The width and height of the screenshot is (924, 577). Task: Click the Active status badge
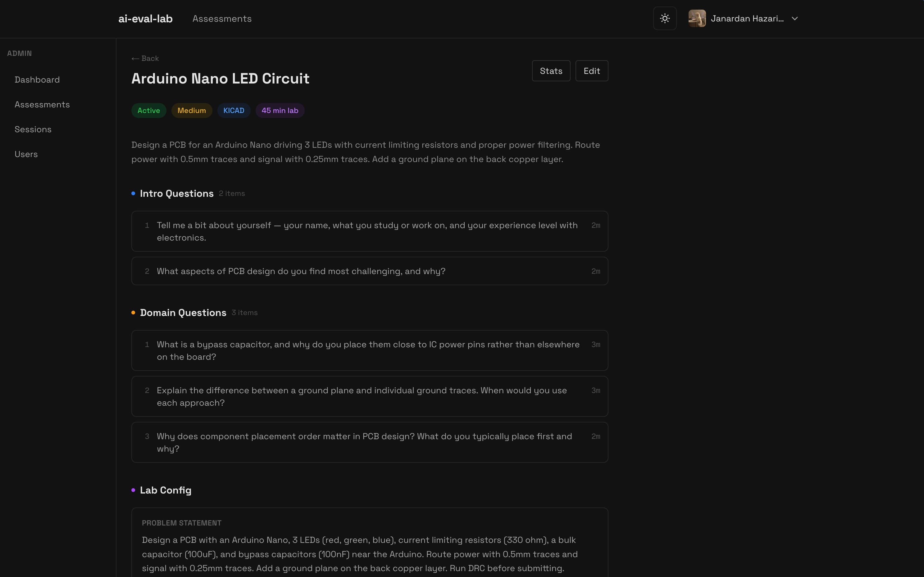coord(148,111)
